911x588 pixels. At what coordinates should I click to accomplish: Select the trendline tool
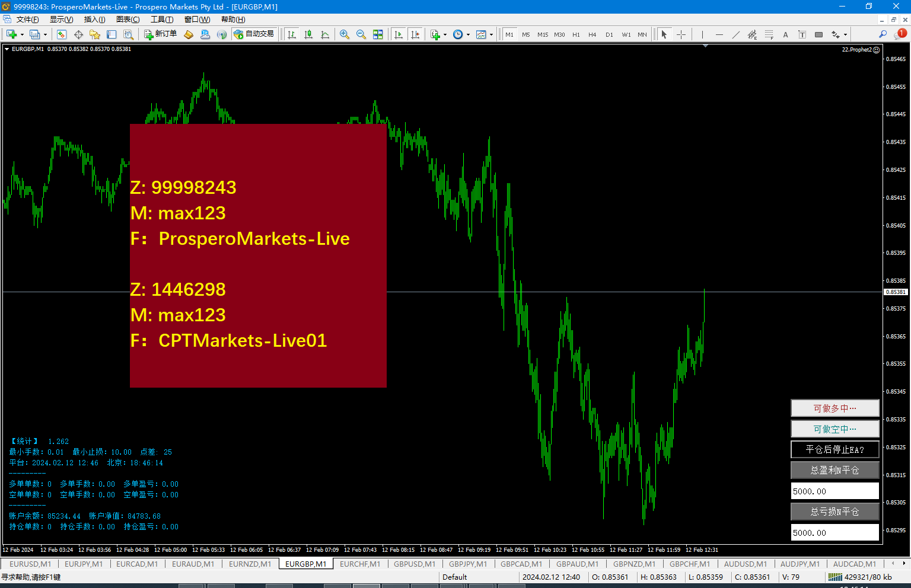tap(735, 34)
